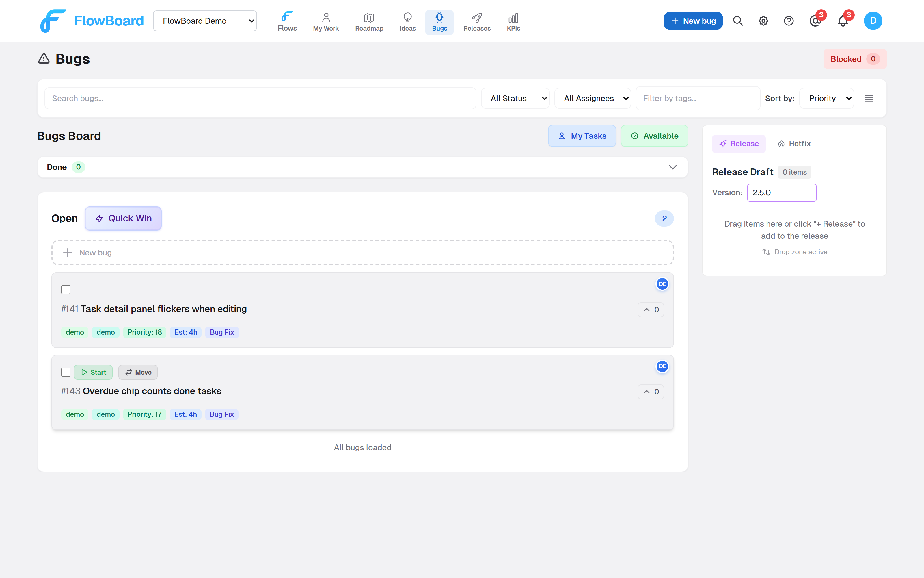Click Priority: 18 tag
Screen dimensions: 924x578
point(145,332)
